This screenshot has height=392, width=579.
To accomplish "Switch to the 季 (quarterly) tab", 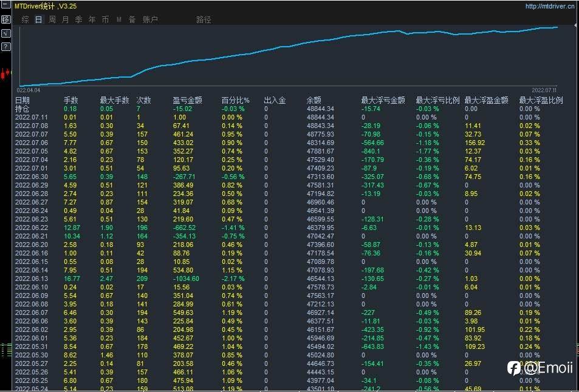I will click(x=78, y=19).
